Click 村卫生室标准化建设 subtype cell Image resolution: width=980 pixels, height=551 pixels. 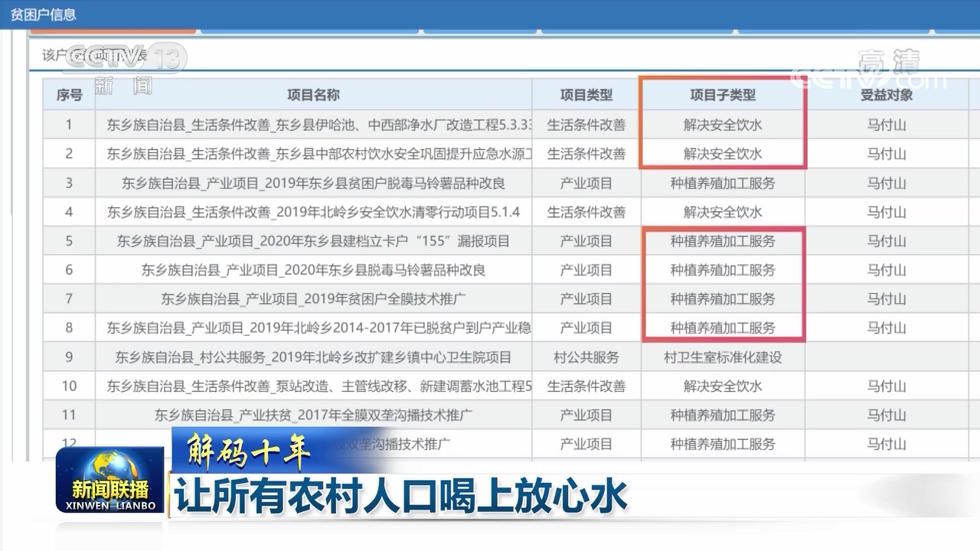click(x=723, y=357)
